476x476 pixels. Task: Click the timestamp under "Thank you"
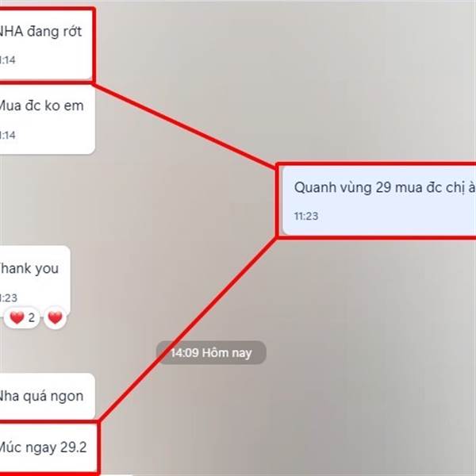pyautogui.click(x=9, y=297)
